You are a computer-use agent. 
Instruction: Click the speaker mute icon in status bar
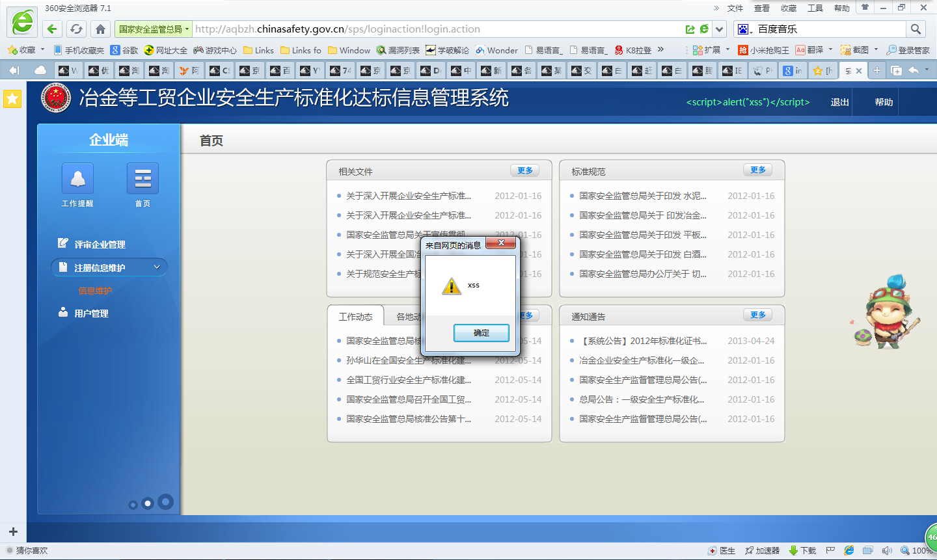coord(887,550)
